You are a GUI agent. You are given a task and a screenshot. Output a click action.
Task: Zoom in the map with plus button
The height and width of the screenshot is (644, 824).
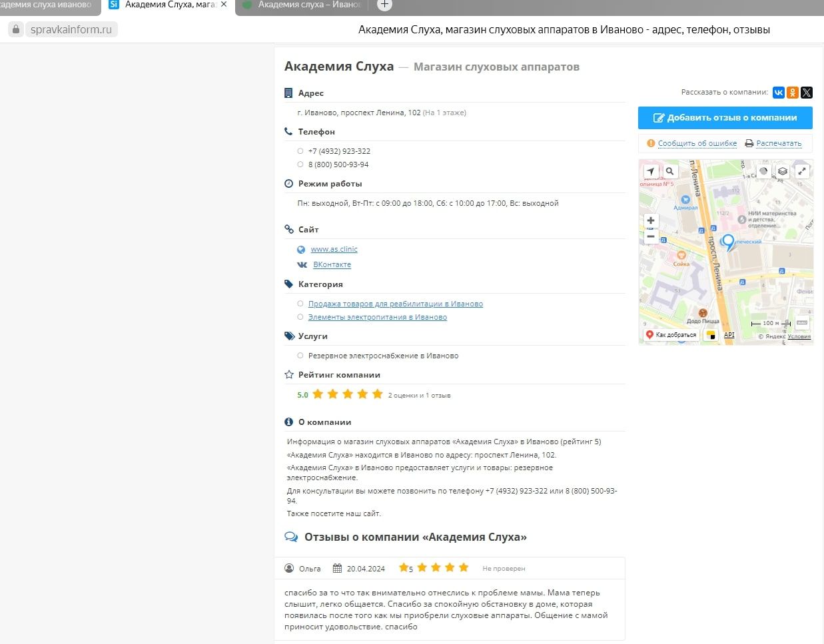(x=651, y=220)
